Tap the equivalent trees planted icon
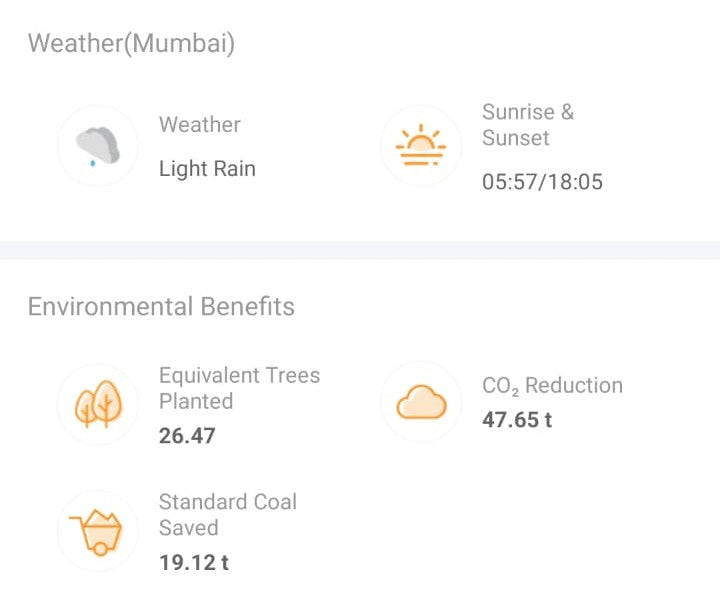This screenshot has width=720, height=603. click(x=98, y=404)
